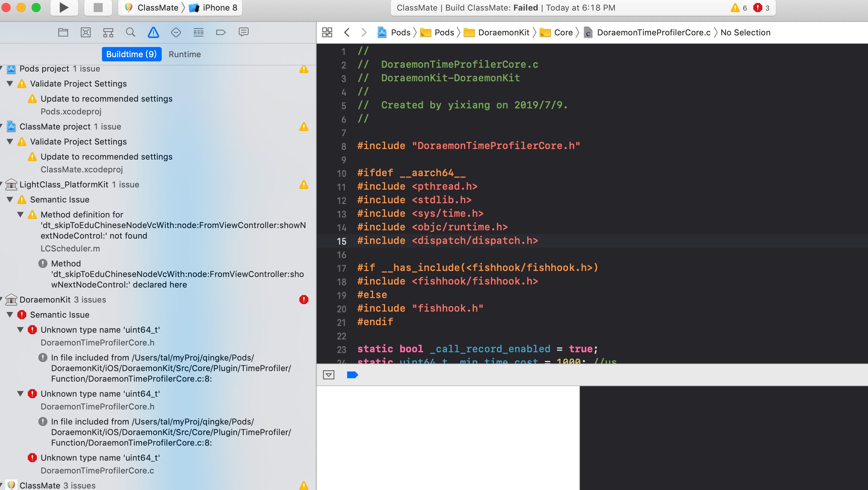Collapse the DoraemonKit Semantic Issue group
Image resolution: width=868 pixels, height=490 pixels.
point(10,315)
